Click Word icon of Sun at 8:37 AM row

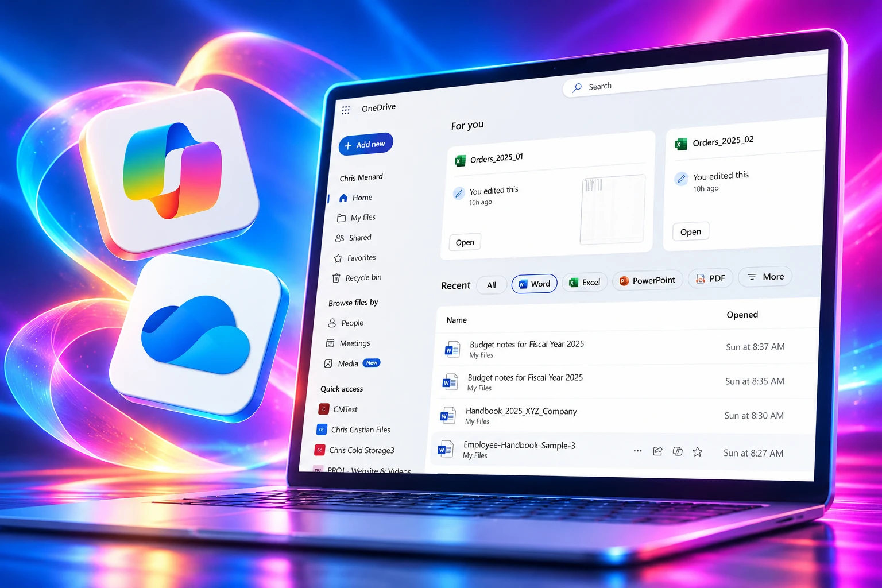click(451, 349)
